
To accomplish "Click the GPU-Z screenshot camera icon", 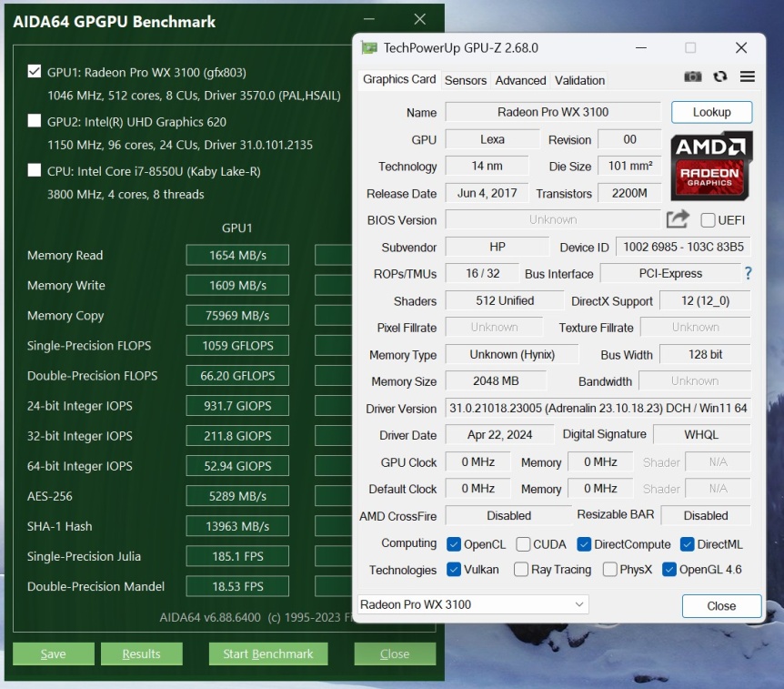I will click(693, 77).
